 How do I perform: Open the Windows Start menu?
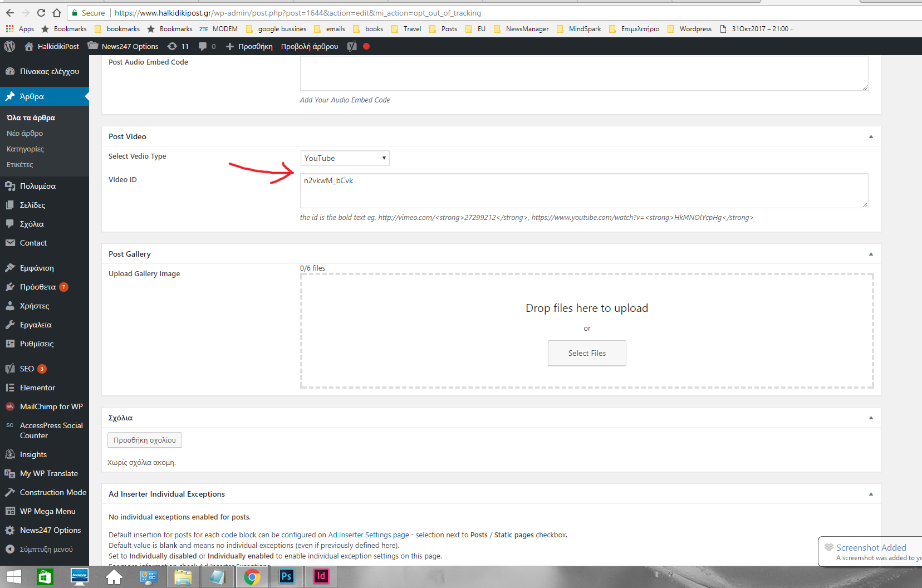coord(13,576)
